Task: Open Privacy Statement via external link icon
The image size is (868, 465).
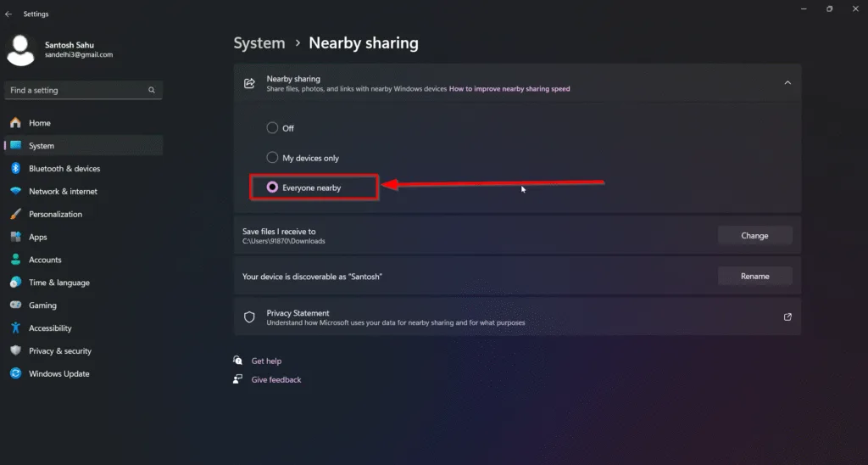Action: (787, 317)
